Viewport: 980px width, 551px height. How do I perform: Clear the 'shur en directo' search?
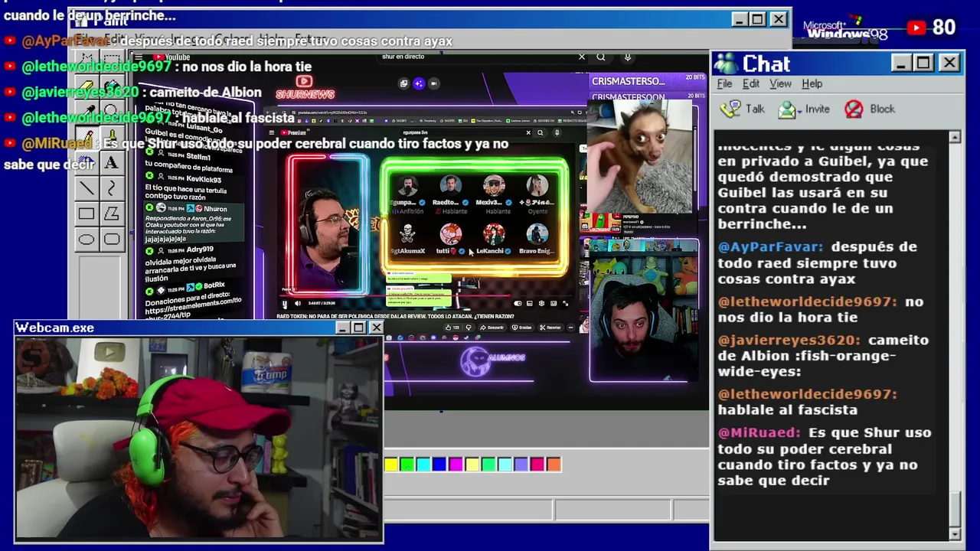[x=582, y=57]
